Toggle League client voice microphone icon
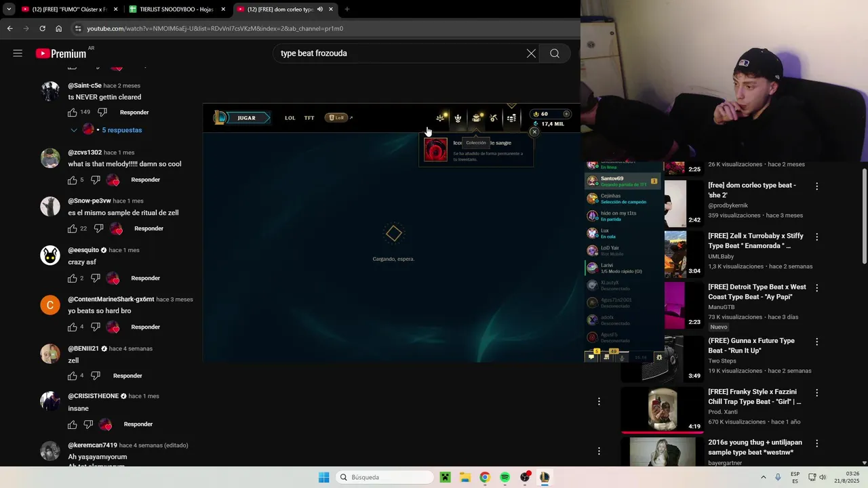This screenshot has height=488, width=868. click(x=622, y=357)
